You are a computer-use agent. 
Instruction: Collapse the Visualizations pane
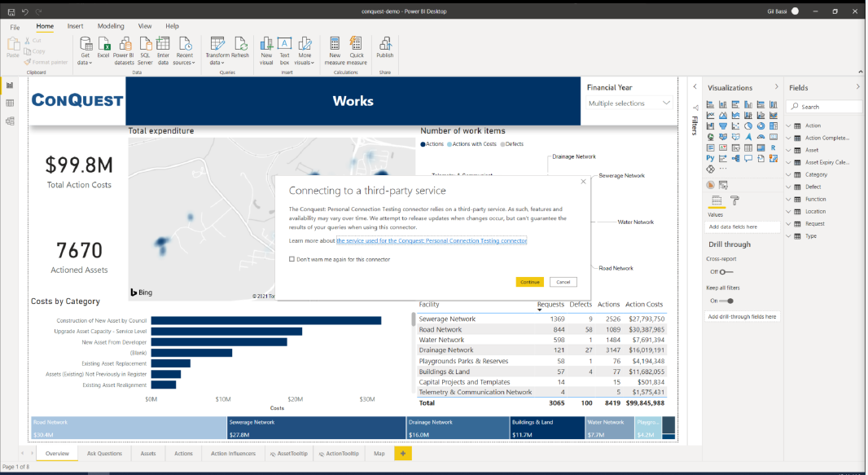coord(776,87)
